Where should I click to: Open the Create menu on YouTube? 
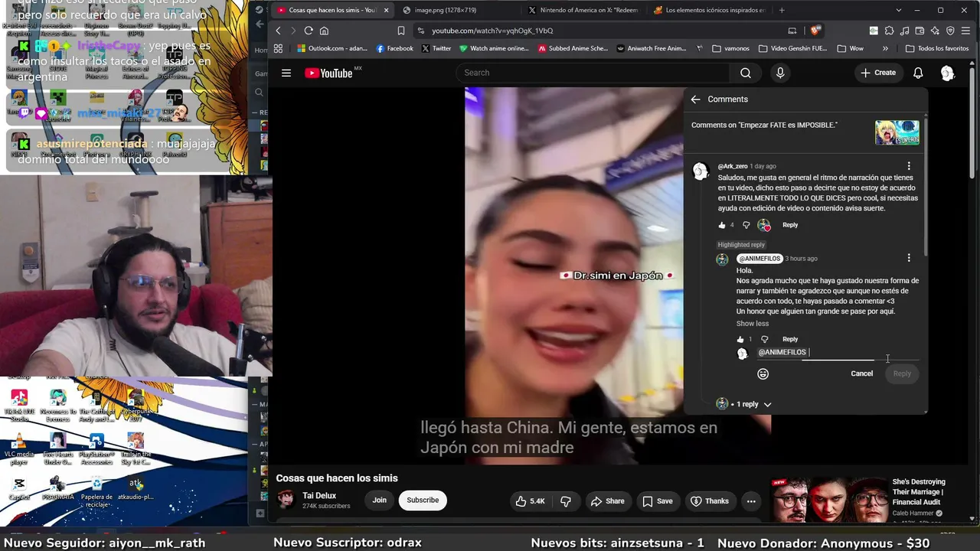tap(878, 73)
